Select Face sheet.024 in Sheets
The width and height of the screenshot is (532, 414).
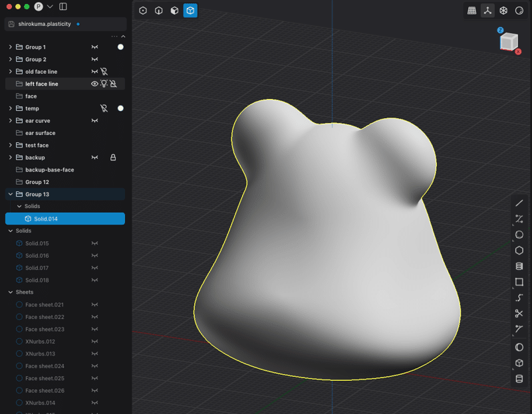pos(65,366)
